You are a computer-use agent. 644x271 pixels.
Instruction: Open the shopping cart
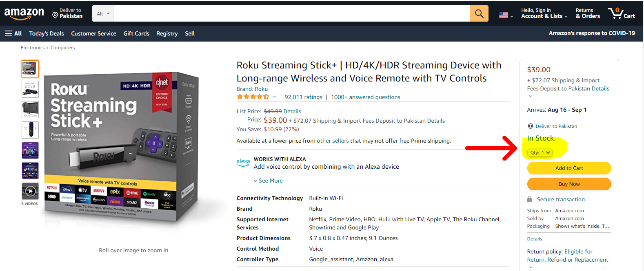[621, 13]
